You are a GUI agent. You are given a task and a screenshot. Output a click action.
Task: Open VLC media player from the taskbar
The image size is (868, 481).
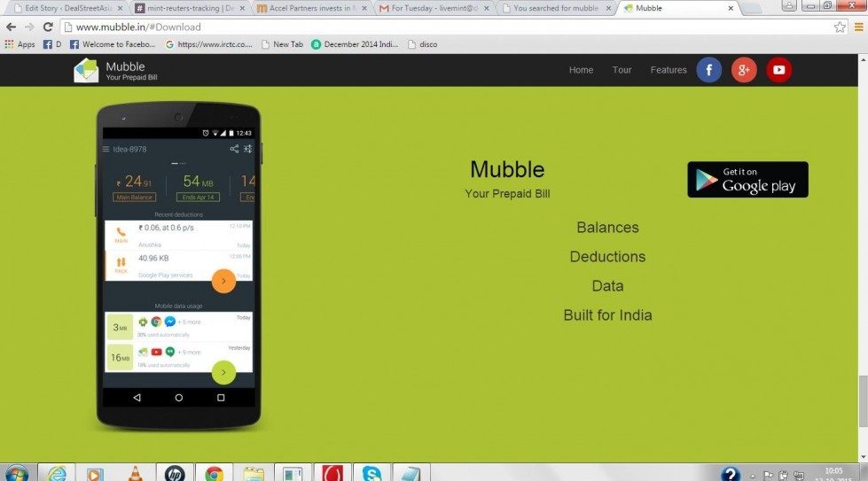136,473
